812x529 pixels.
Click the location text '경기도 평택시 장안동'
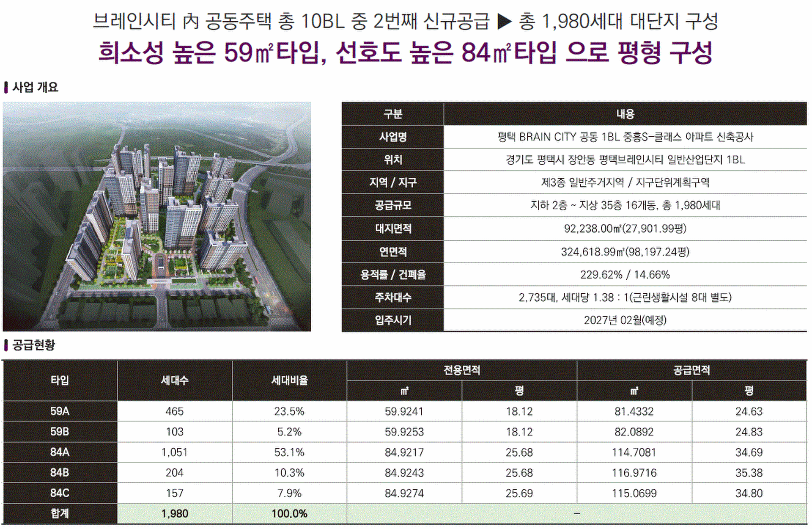(x=625, y=160)
